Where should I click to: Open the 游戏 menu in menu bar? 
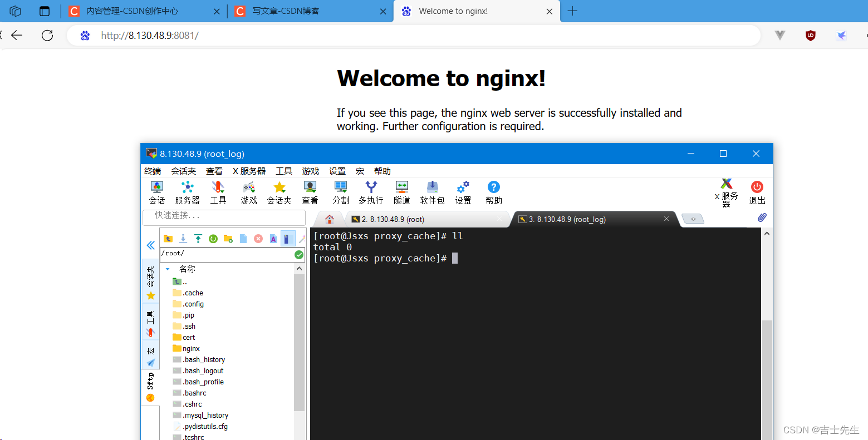(311, 171)
